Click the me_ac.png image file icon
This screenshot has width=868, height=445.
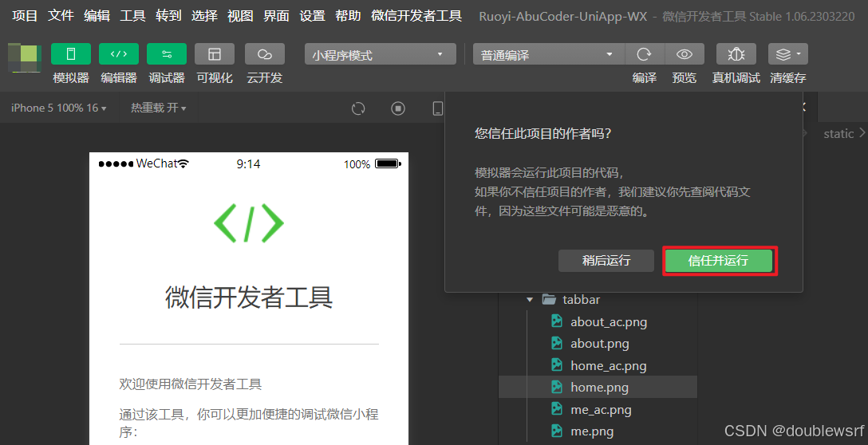pyautogui.click(x=557, y=409)
